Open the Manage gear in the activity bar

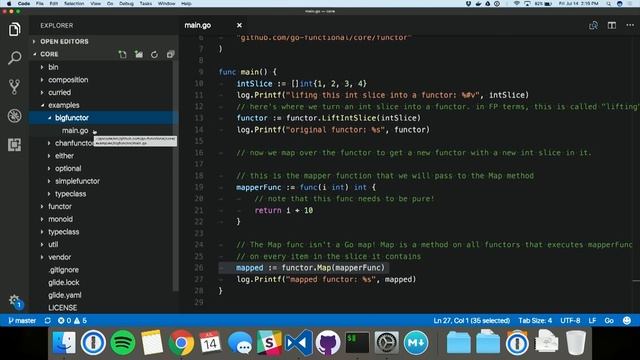tap(15, 302)
